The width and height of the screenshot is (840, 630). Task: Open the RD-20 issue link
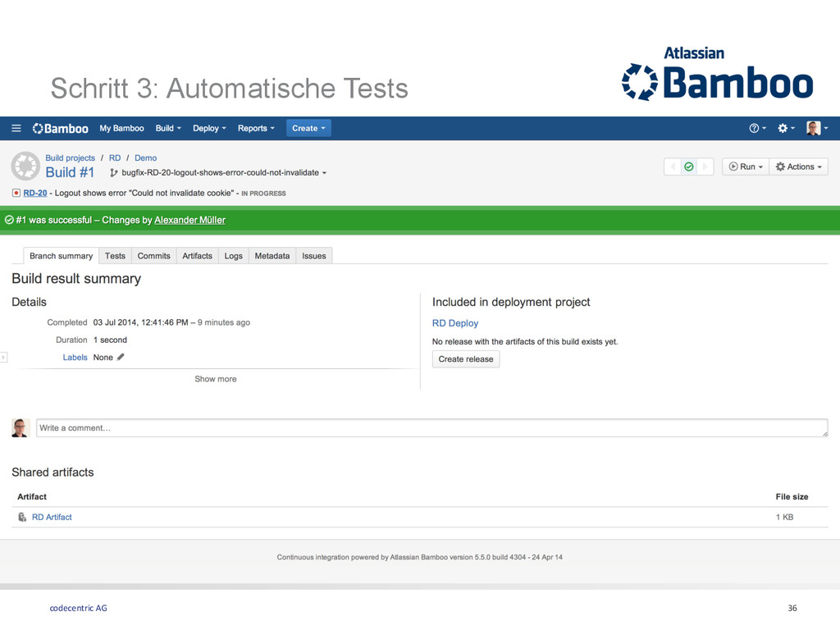(x=35, y=193)
